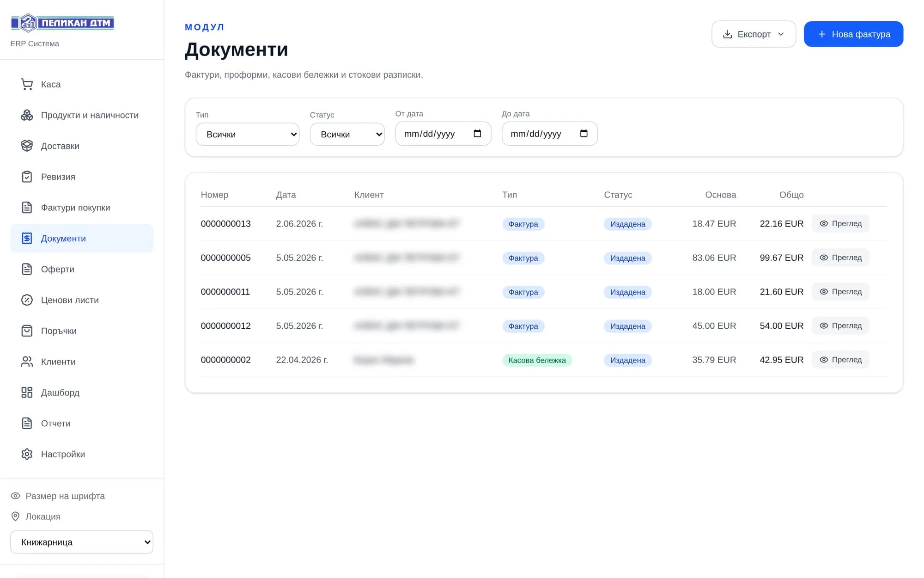Click the Отчети report icon
Viewport: 924px width, 578px height.
27,423
